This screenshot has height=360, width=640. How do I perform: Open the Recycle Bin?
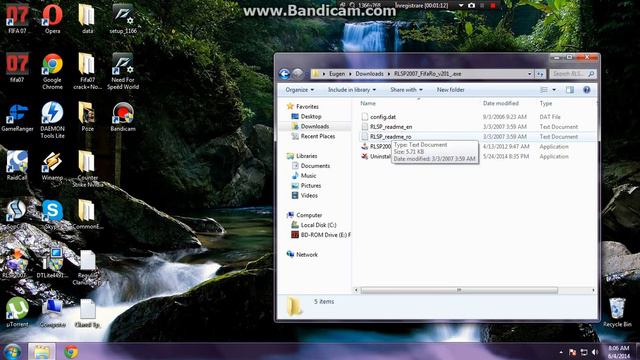coord(617,313)
